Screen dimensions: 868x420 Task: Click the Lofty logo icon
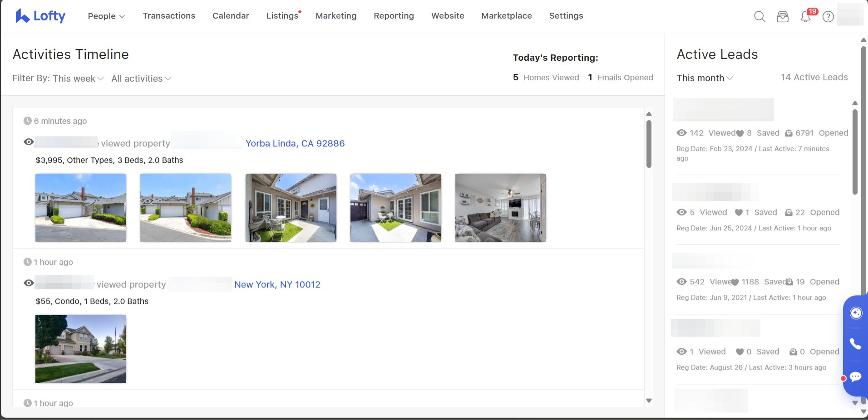coord(22,16)
